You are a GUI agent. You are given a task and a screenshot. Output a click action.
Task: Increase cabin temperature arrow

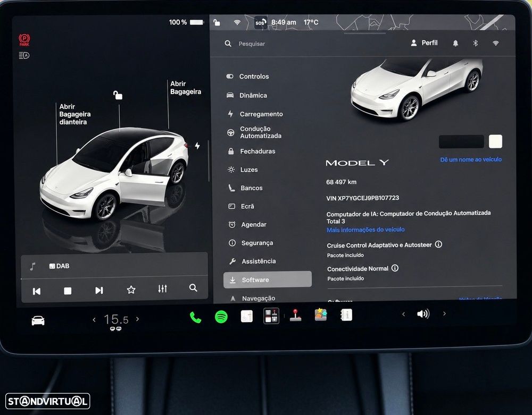(x=137, y=319)
